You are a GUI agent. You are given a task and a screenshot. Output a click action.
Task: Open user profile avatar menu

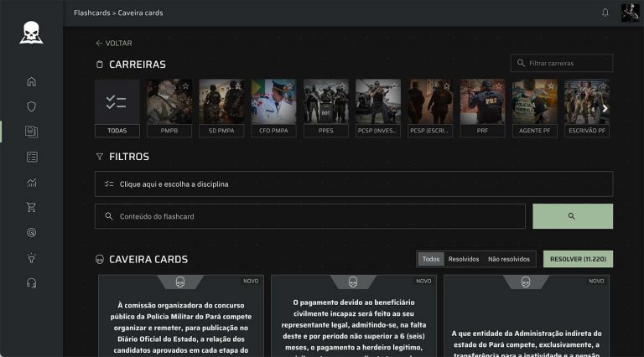(x=630, y=13)
